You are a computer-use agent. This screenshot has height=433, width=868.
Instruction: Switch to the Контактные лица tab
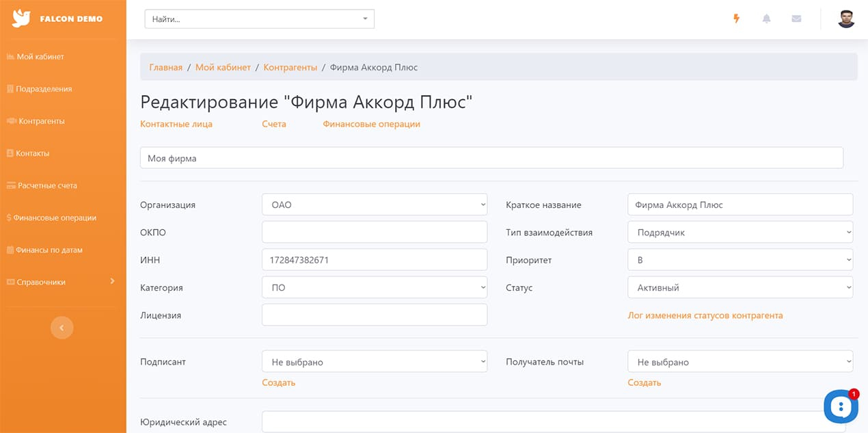176,124
